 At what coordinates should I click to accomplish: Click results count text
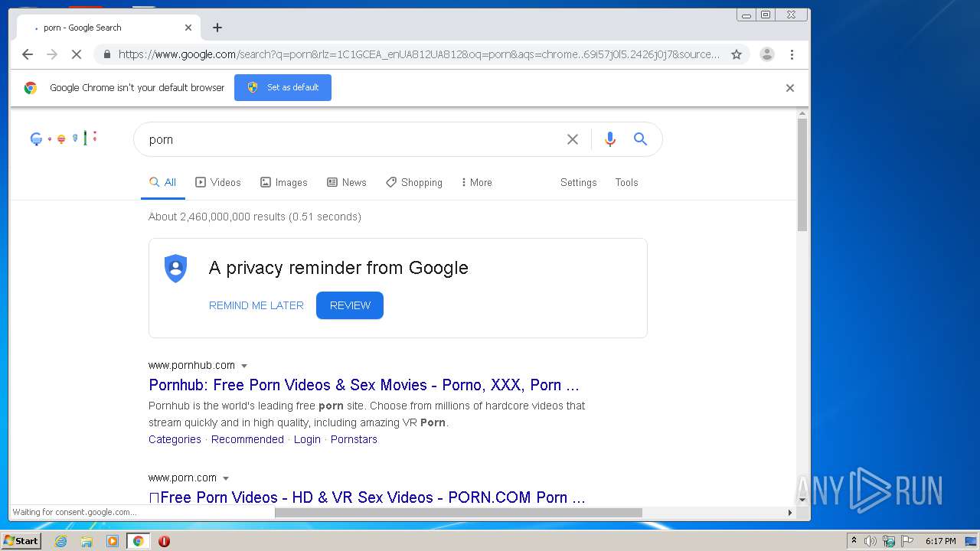coord(255,217)
